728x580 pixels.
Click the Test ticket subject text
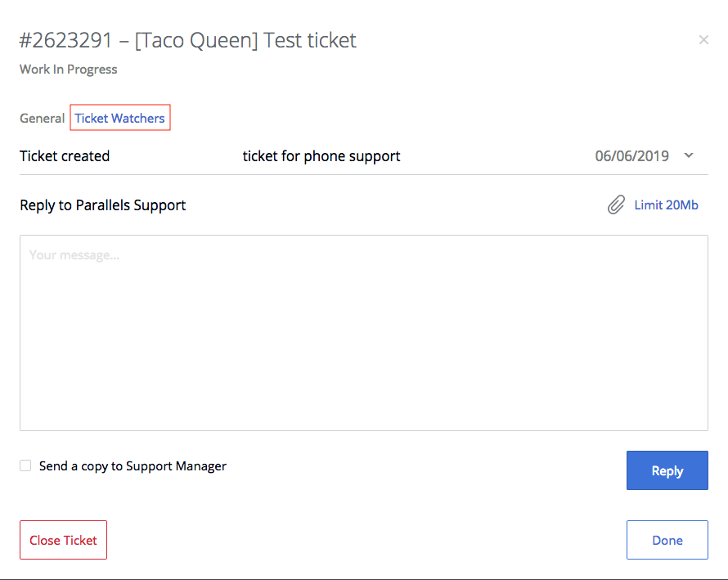[x=310, y=40]
